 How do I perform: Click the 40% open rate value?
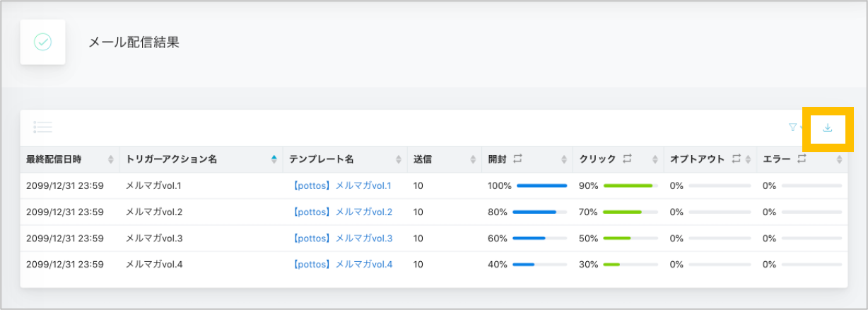(498, 264)
